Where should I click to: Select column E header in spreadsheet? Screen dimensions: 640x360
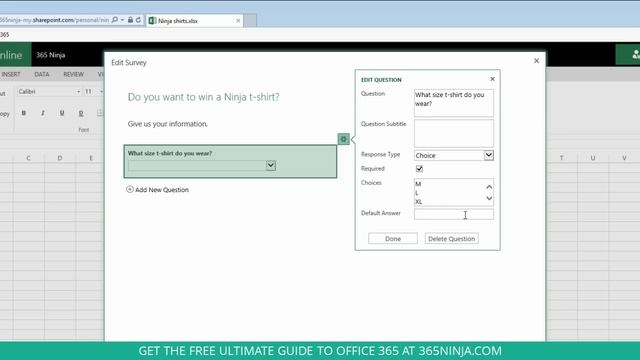pos(91,158)
